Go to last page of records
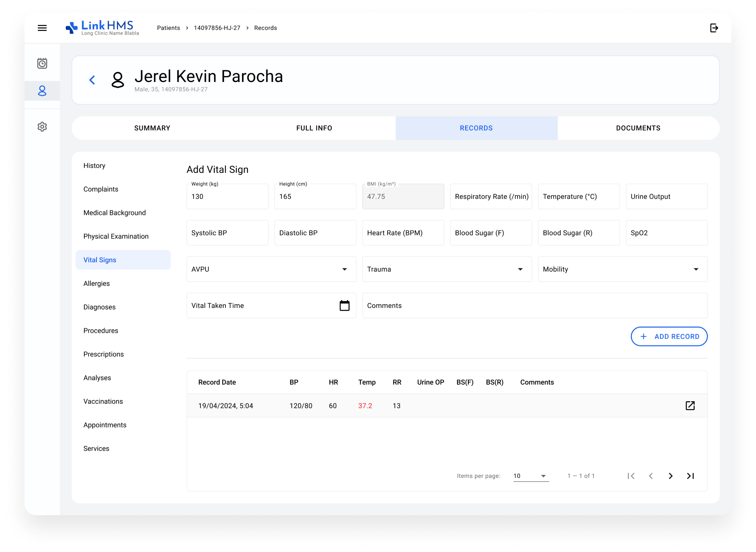756x552 pixels. click(x=690, y=476)
